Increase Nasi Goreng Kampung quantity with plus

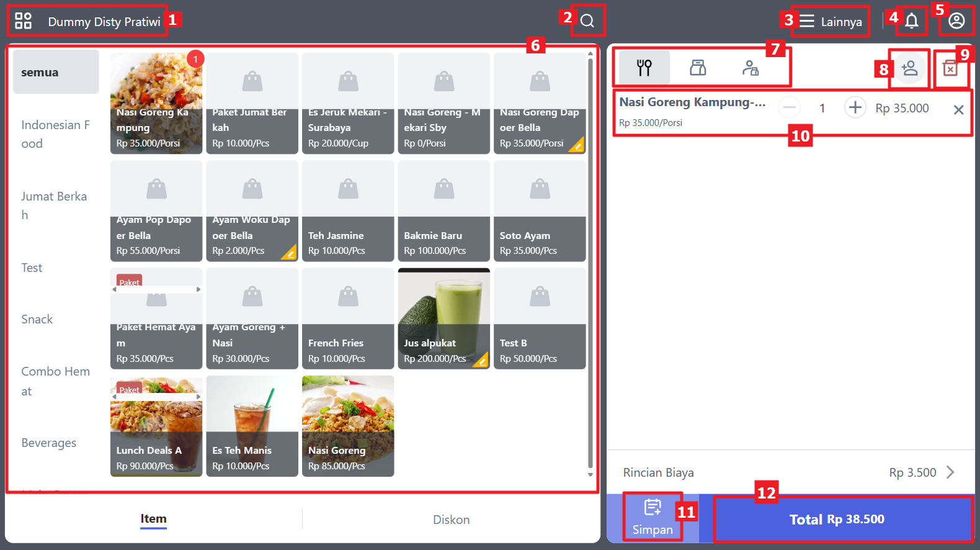click(x=855, y=107)
